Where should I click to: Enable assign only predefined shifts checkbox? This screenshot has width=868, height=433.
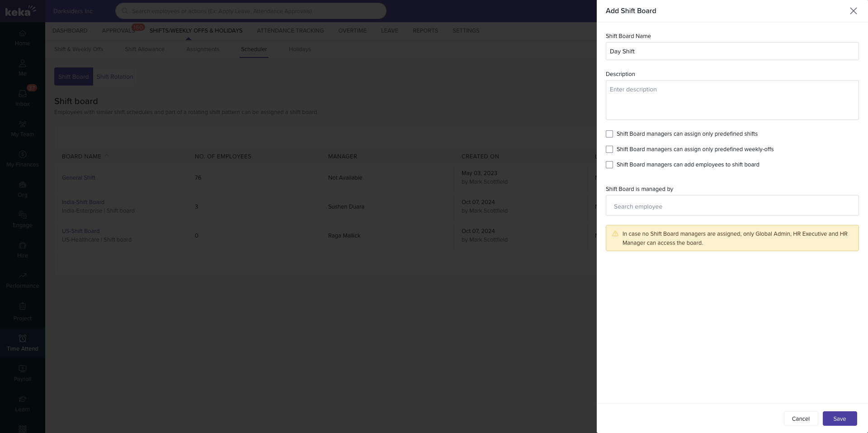pos(609,134)
